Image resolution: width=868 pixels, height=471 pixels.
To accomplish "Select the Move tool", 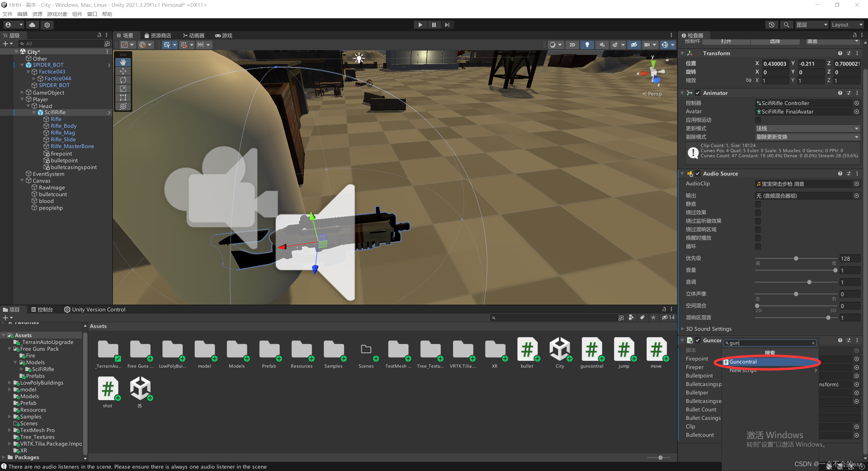I will tap(123, 71).
